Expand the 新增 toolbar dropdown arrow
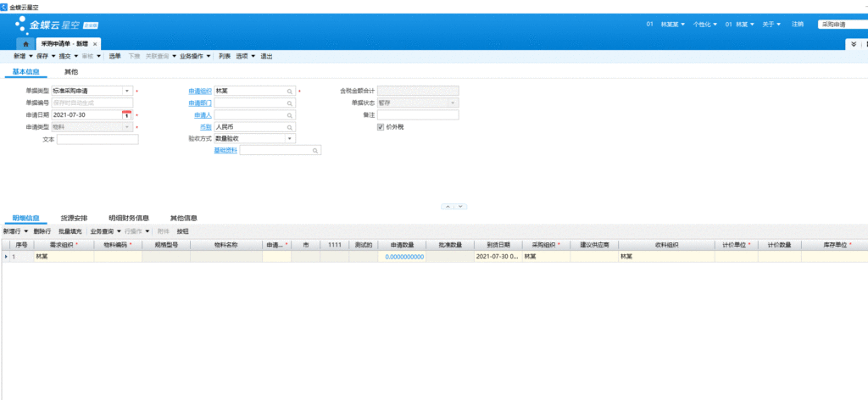Viewport: 868px width, 400px height. [31, 57]
